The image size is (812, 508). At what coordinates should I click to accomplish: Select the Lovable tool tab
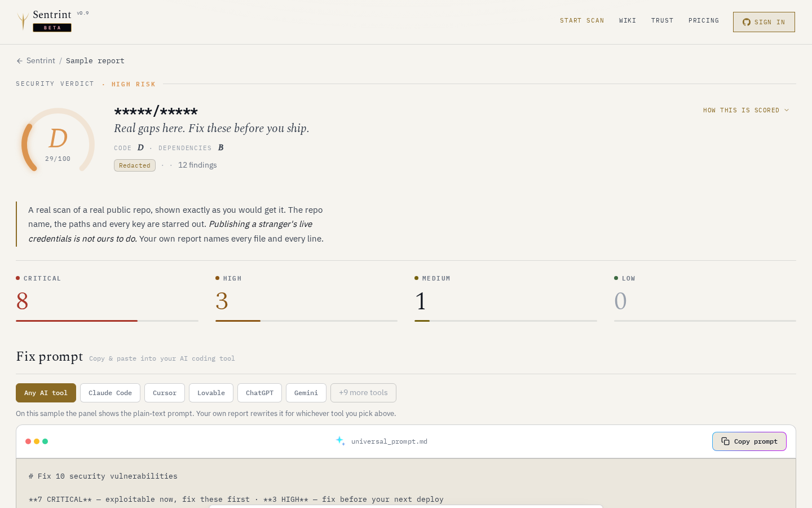(211, 393)
